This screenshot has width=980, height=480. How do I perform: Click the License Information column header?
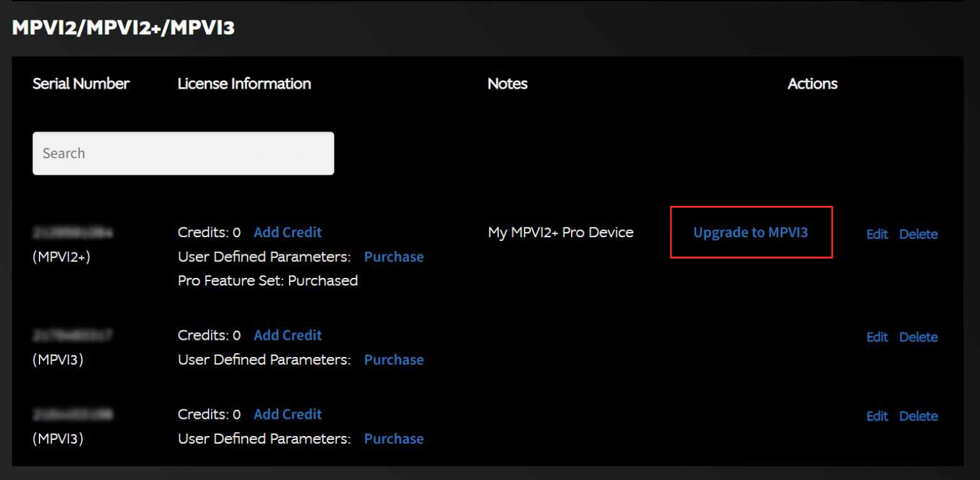point(244,84)
